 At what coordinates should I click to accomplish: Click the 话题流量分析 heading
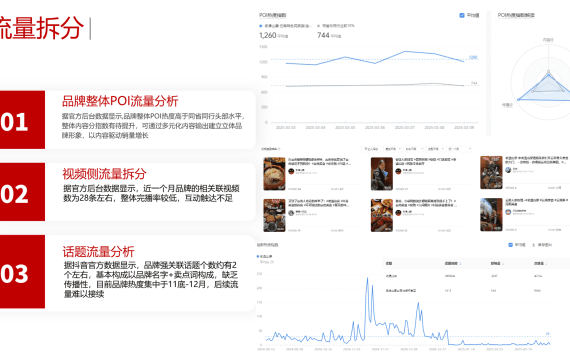coord(99,252)
